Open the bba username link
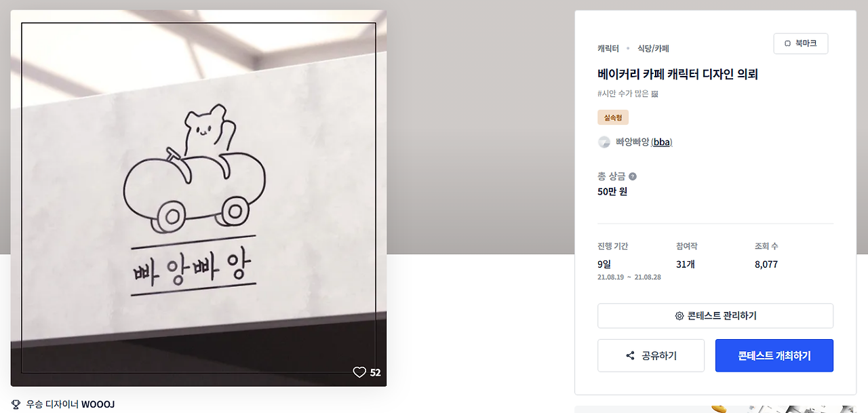The image size is (868, 413). click(661, 142)
